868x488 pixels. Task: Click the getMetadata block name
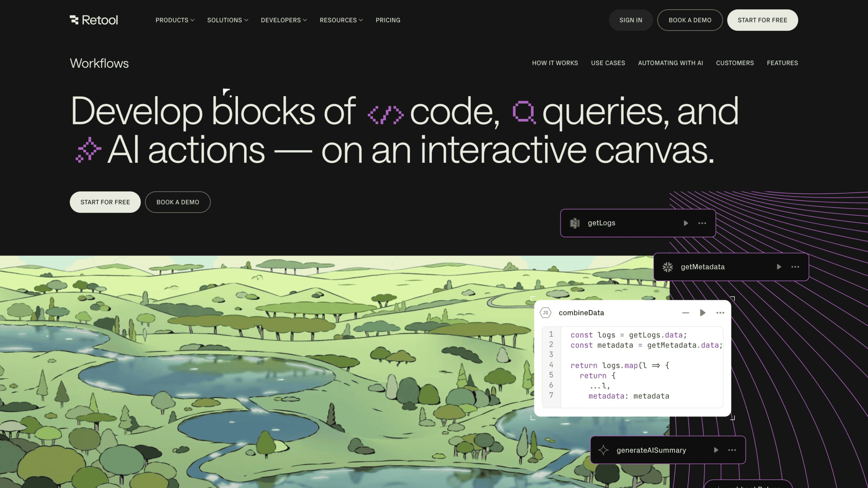(x=703, y=267)
